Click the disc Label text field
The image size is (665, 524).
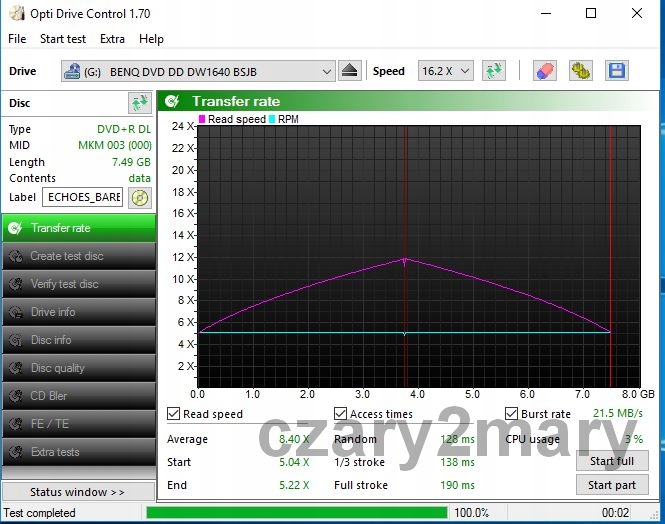[83, 197]
